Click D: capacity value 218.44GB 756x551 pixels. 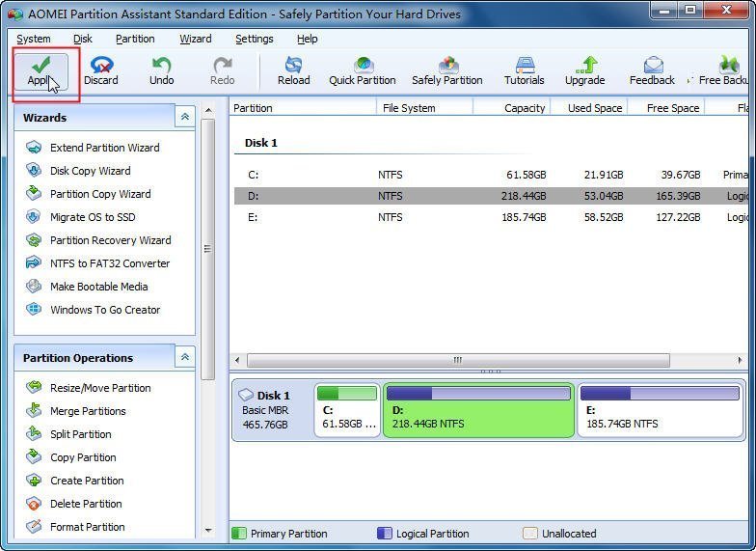coord(524,196)
